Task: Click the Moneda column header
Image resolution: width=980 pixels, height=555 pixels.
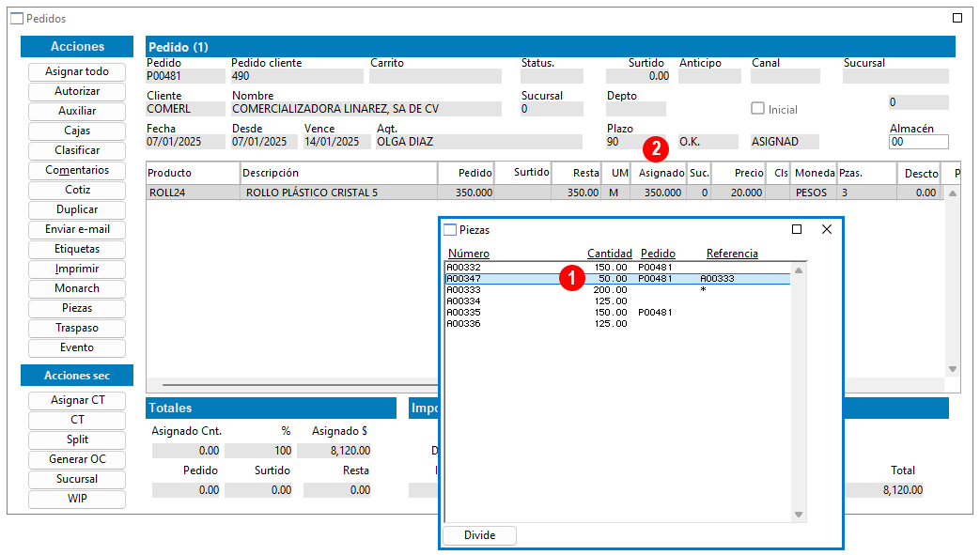Action: (814, 173)
